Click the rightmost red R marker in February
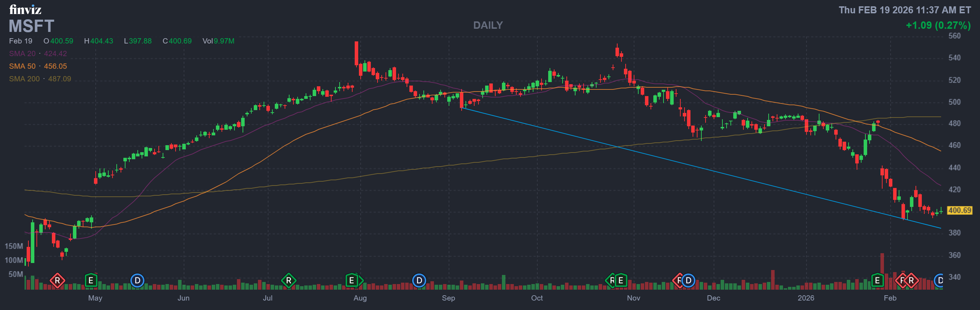 tap(912, 281)
